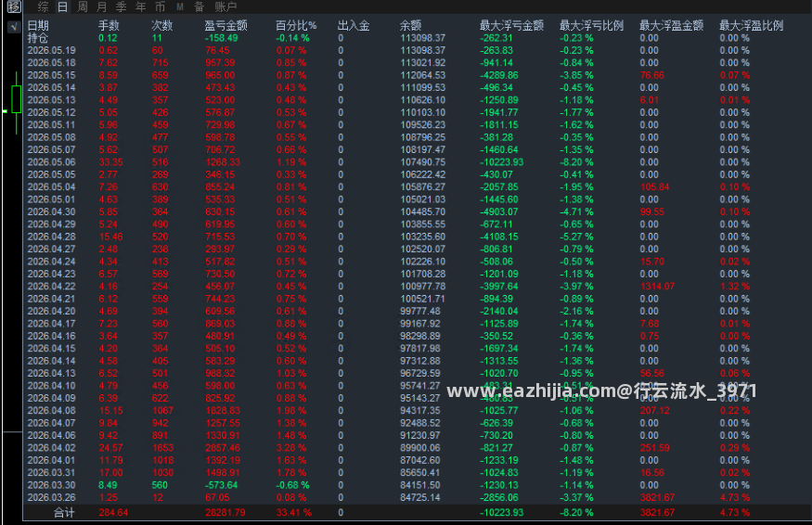Screen dimensions: 812x525
Task: Click the 最大浮亏金额 column header
Action: click(x=511, y=25)
